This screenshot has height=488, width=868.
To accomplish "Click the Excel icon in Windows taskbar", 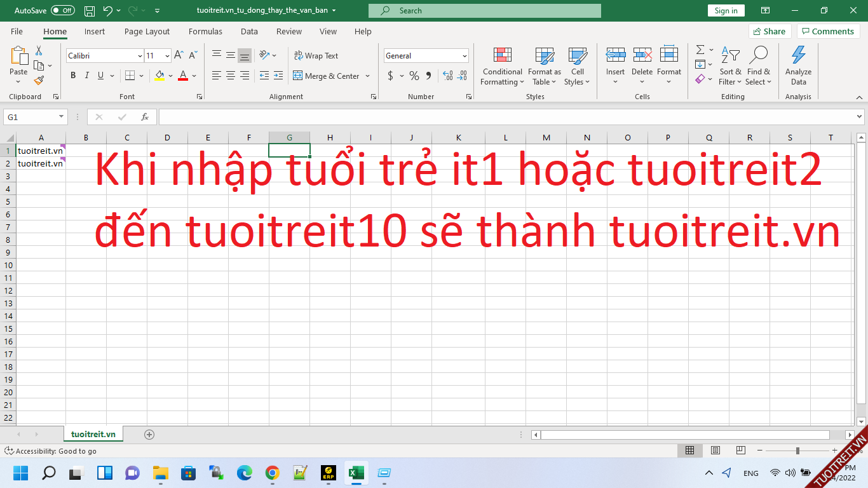I will (356, 473).
